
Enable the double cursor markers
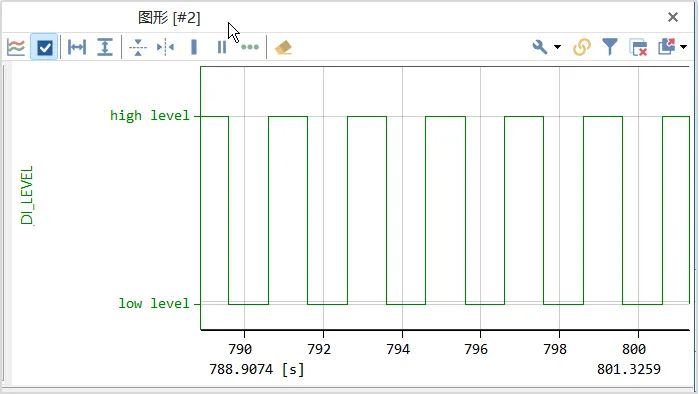pyautogui.click(x=222, y=47)
